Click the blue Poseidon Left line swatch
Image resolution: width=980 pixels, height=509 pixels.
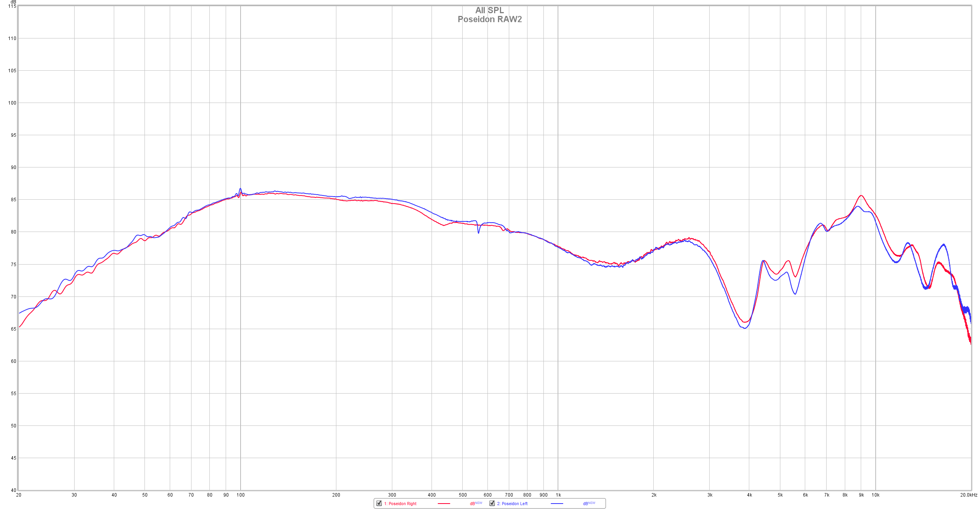(x=557, y=504)
